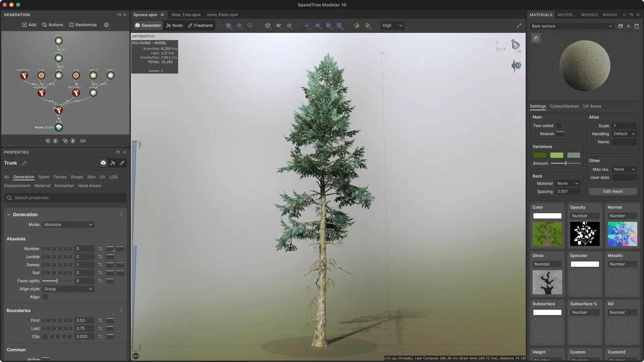
Task: Switch Properties to Generator mode icon
Action: [x=103, y=163]
